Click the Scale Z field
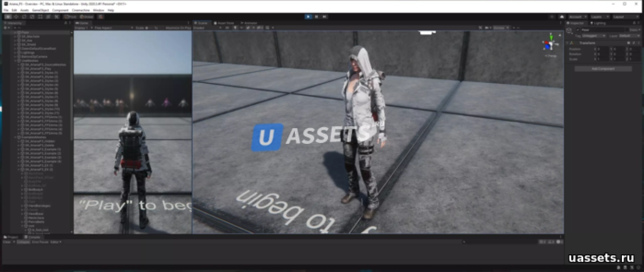644x272 pixels. (635, 59)
